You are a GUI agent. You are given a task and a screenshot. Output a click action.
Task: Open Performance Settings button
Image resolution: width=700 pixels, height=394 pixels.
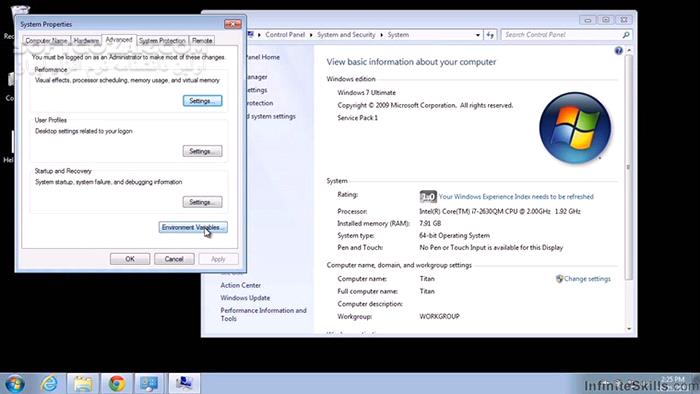tap(202, 101)
